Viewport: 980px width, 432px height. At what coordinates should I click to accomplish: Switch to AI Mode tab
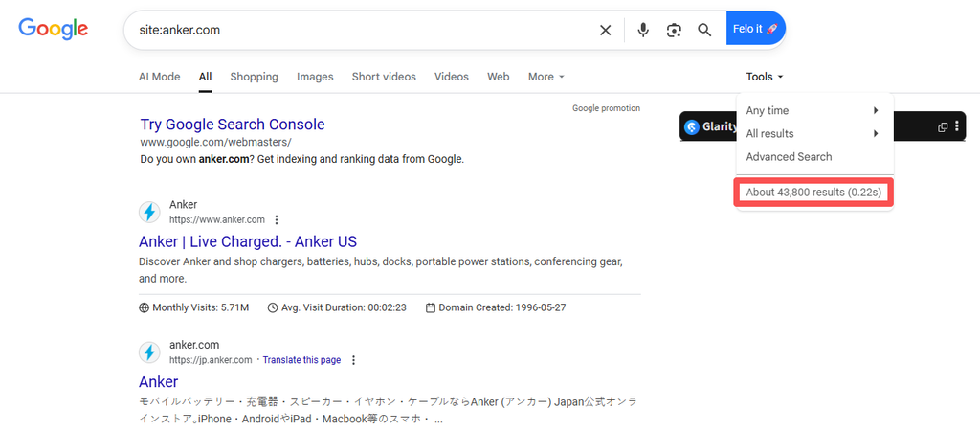click(x=160, y=77)
